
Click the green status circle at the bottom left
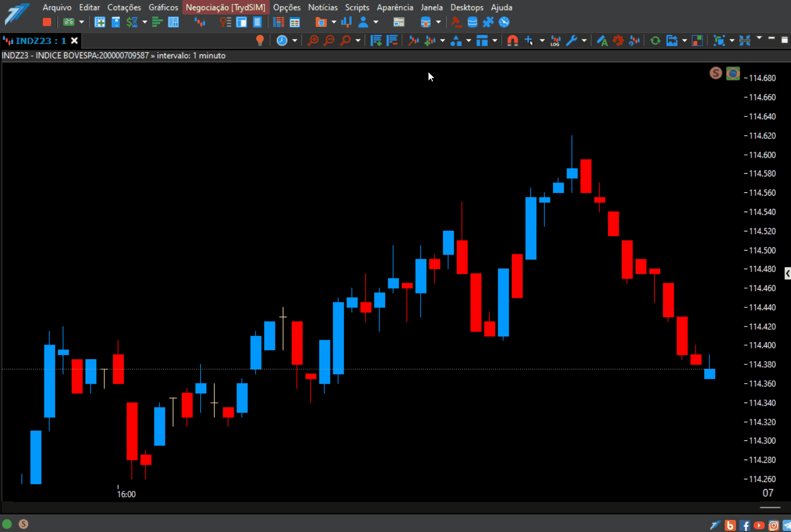7,524
